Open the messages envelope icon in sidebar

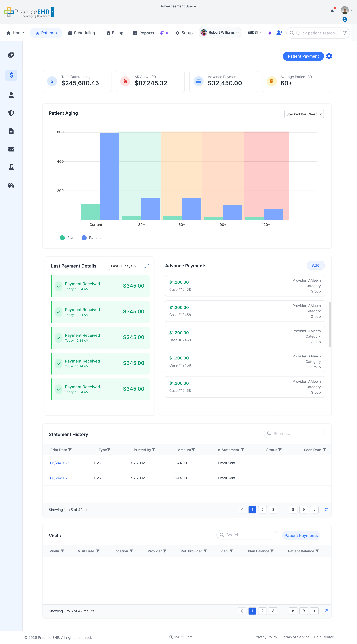[11, 149]
